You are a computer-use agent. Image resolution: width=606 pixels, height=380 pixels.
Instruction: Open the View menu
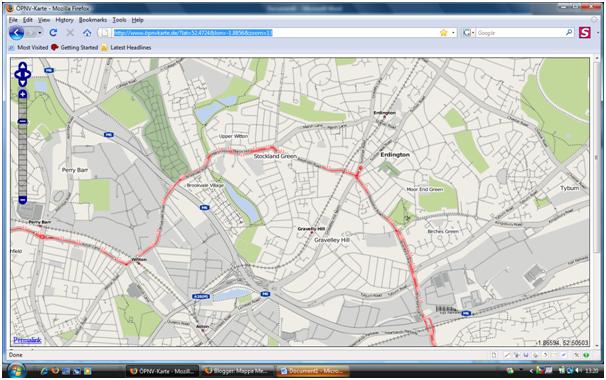(x=44, y=20)
